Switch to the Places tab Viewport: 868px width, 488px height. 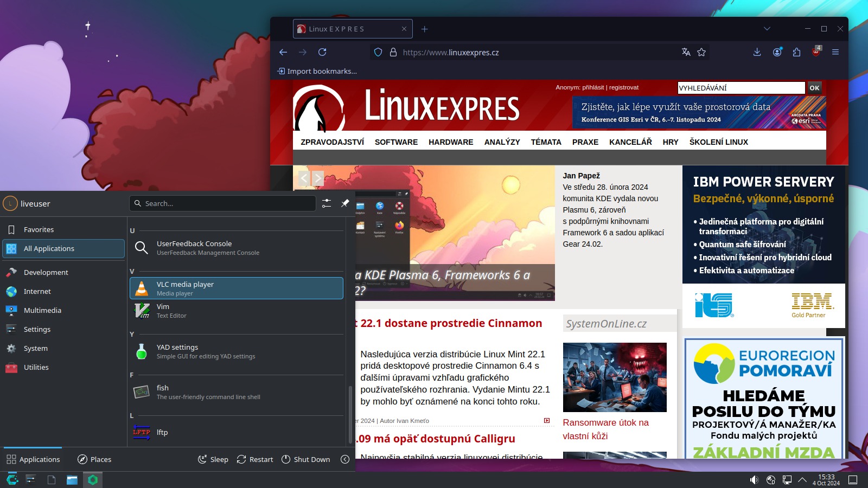[94, 459]
